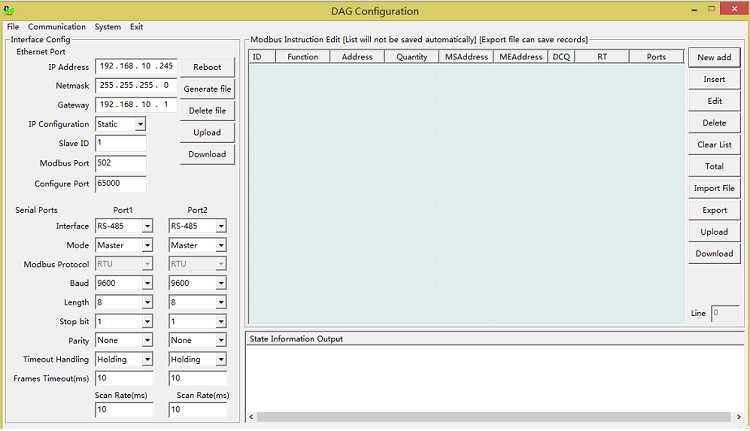Click the Netmask field
Viewport: 750px width, 431px height.
coord(136,86)
